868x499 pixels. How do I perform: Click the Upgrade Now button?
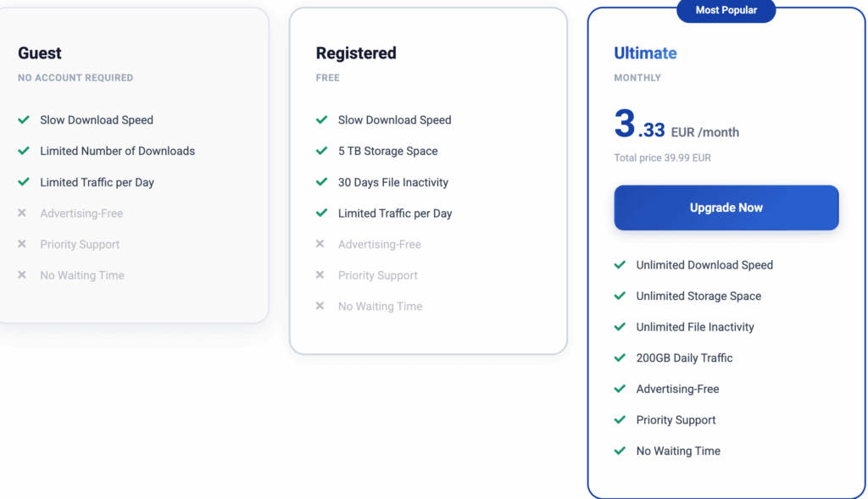click(726, 208)
